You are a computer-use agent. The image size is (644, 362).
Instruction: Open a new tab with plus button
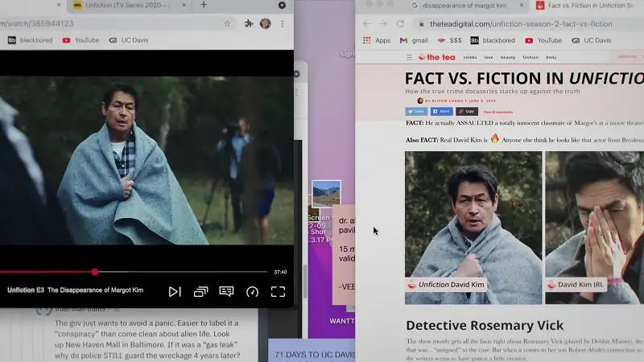tap(203, 5)
